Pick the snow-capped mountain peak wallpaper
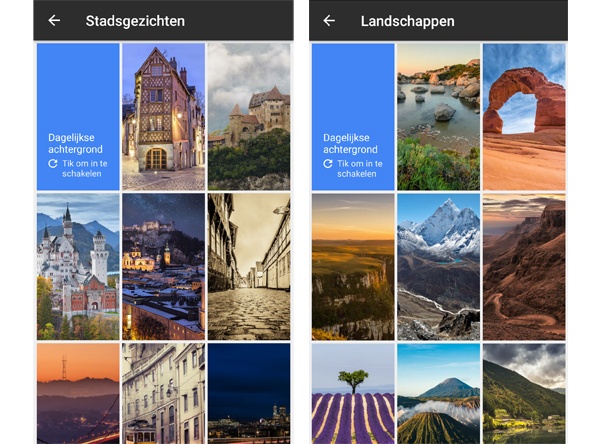The width and height of the screenshot is (600, 444). [438, 266]
